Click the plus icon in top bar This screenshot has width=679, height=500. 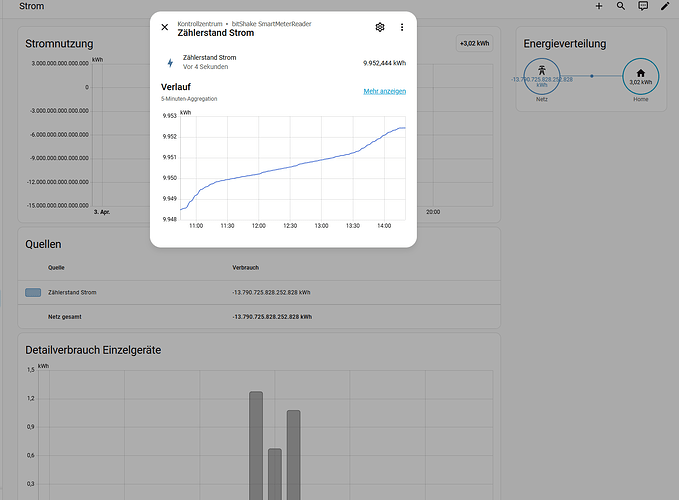599,7
